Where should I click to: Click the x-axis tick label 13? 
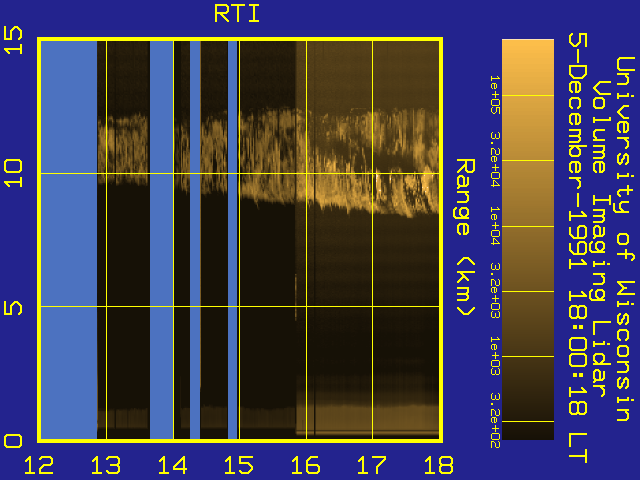[x=106, y=465]
